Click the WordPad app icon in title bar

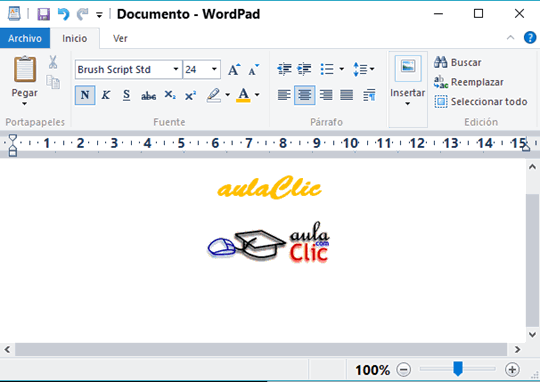14,14
